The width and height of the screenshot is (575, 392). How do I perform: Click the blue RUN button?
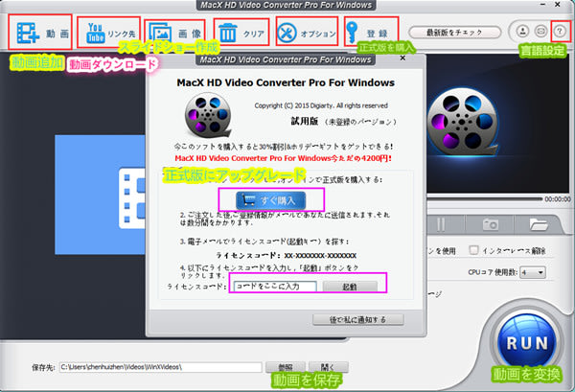click(527, 342)
